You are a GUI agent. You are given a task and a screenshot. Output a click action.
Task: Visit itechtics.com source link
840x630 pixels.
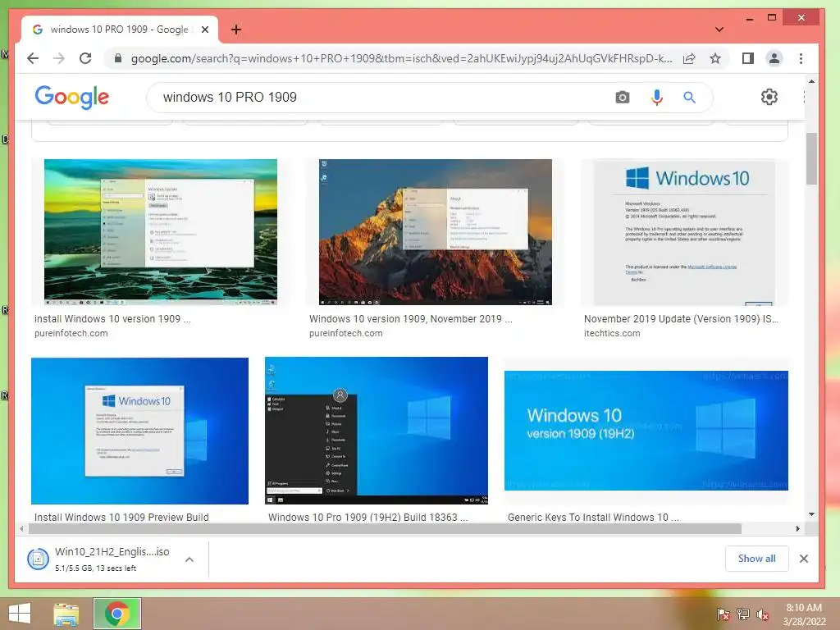pos(612,333)
